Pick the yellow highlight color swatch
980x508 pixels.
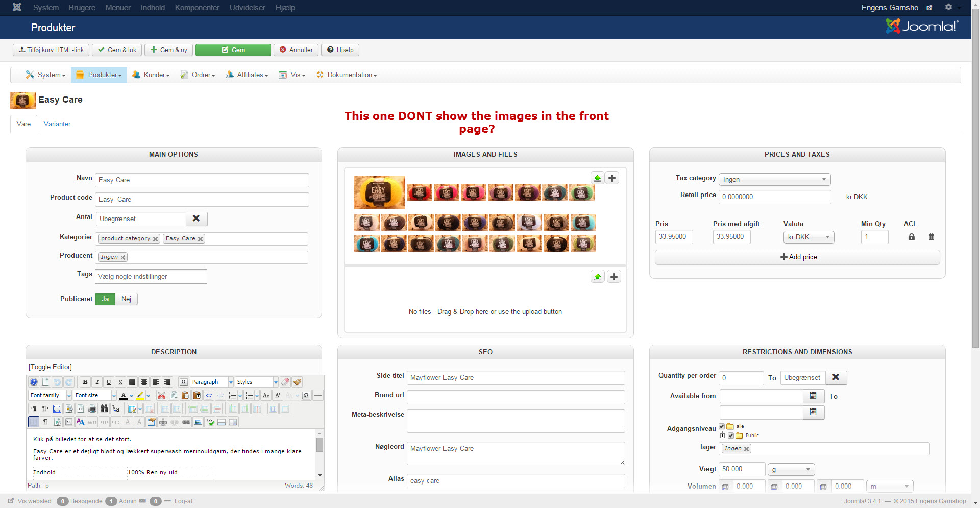click(140, 395)
